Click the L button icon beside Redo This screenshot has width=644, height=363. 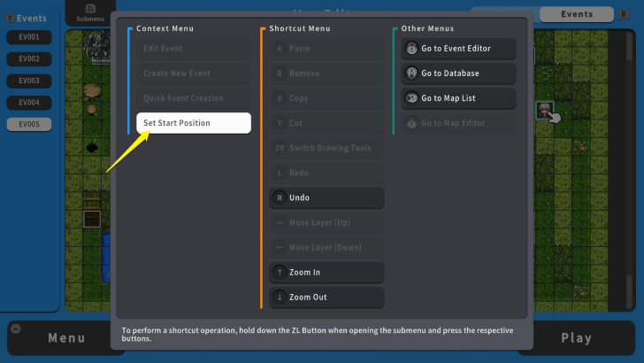pos(280,173)
